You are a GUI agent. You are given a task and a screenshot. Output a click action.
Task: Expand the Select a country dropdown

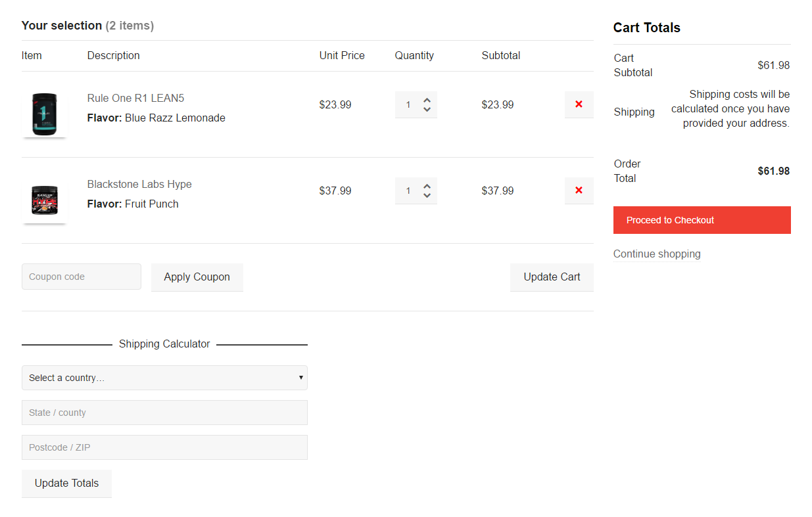point(164,378)
